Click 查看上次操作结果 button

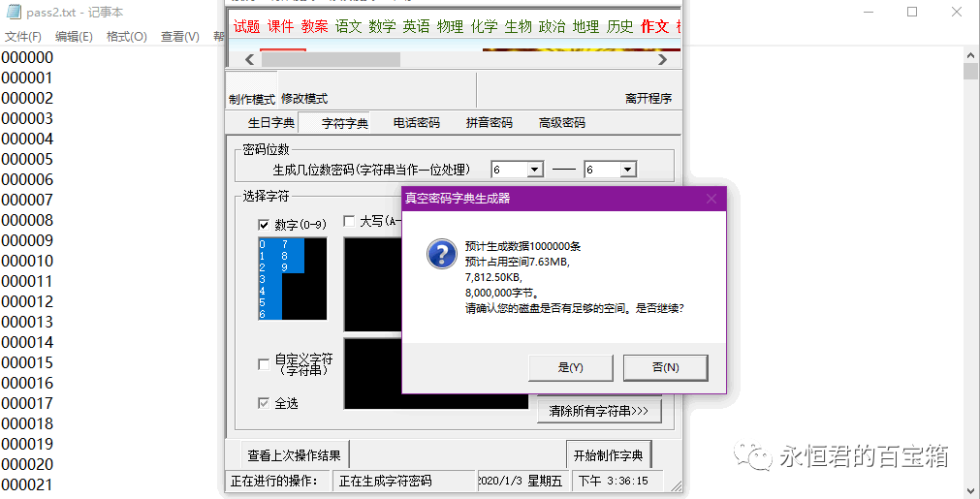click(295, 454)
